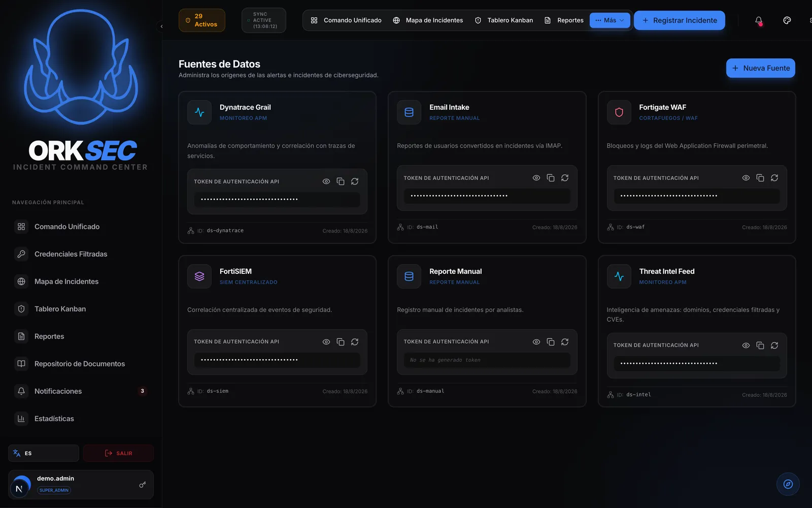Viewport: 812px width, 508px height.
Task: Copy the Reporte Manual API token
Action: (551, 342)
